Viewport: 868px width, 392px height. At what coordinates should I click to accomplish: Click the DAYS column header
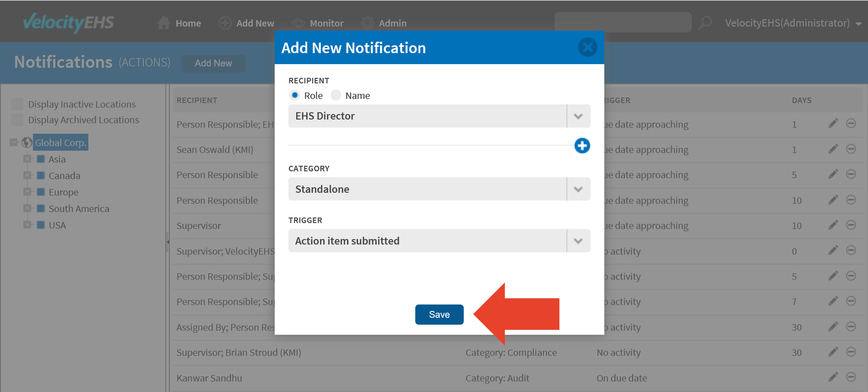pyautogui.click(x=802, y=100)
